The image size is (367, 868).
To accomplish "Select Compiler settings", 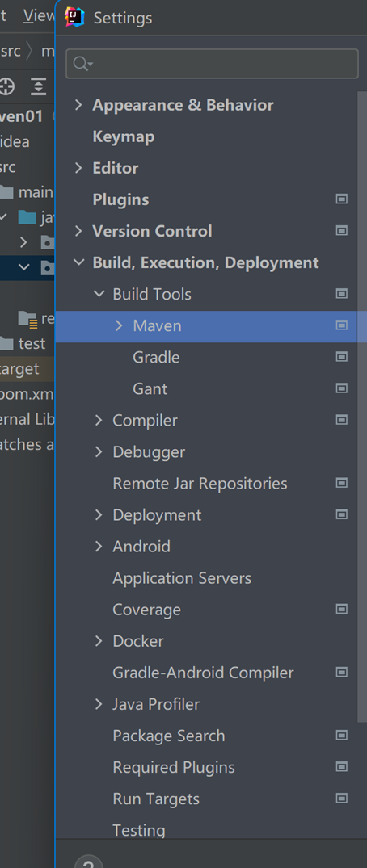I will click(146, 420).
